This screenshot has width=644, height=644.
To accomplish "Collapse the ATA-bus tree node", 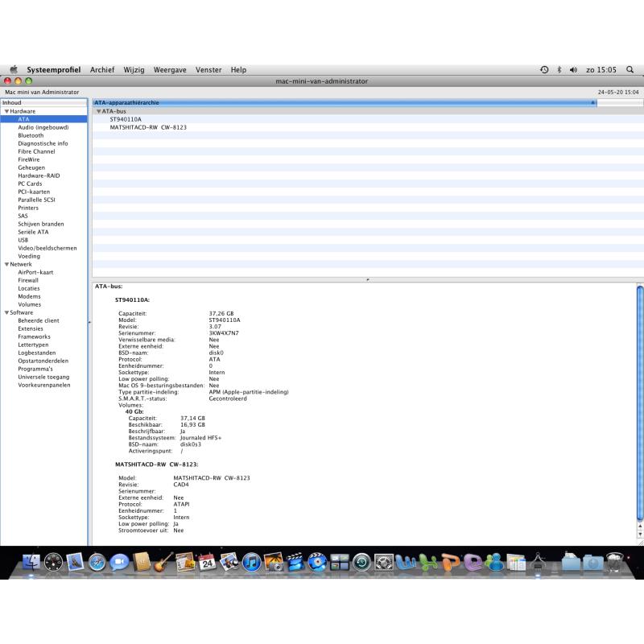I will click(x=98, y=111).
